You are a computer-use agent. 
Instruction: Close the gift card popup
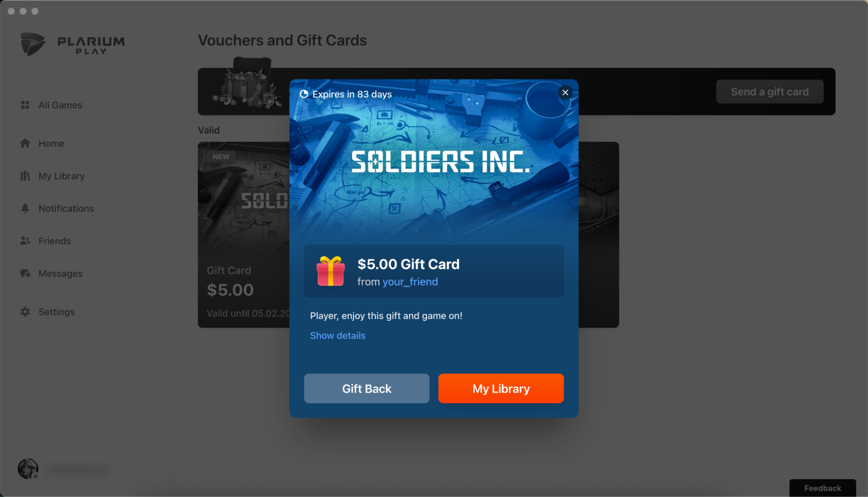[565, 93]
